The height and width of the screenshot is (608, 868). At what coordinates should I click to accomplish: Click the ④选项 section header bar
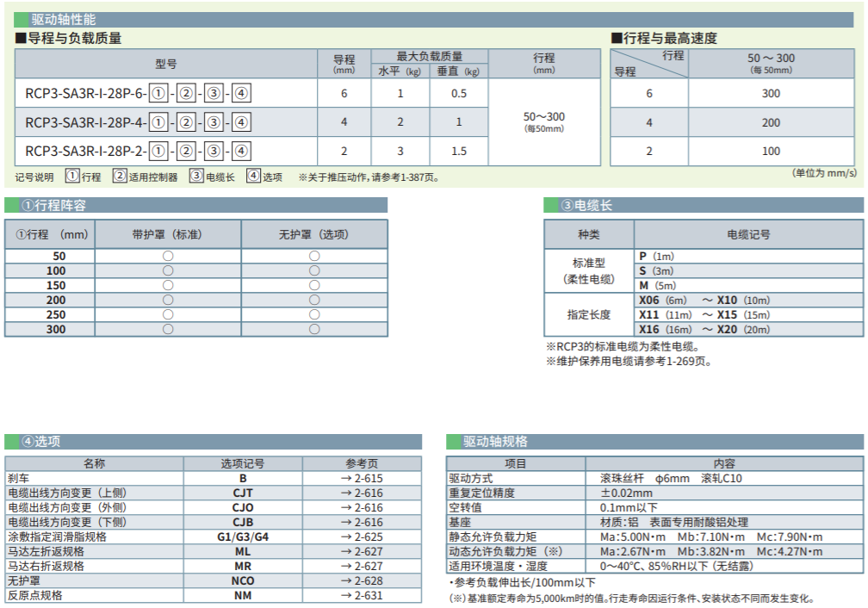point(214,441)
